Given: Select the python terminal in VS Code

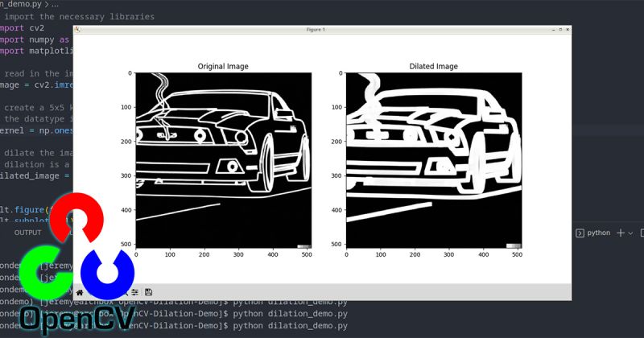Looking at the screenshot, I should tap(593, 233).
